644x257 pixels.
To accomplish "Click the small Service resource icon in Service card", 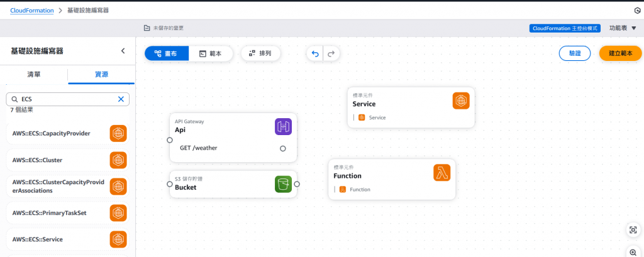I will coord(362,118).
